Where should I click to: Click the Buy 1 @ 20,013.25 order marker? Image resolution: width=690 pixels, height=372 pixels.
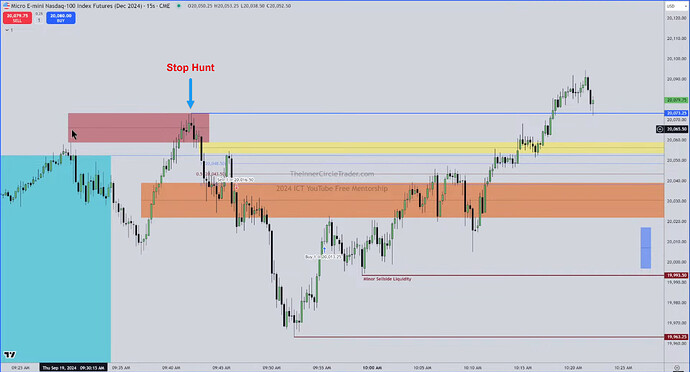323,257
